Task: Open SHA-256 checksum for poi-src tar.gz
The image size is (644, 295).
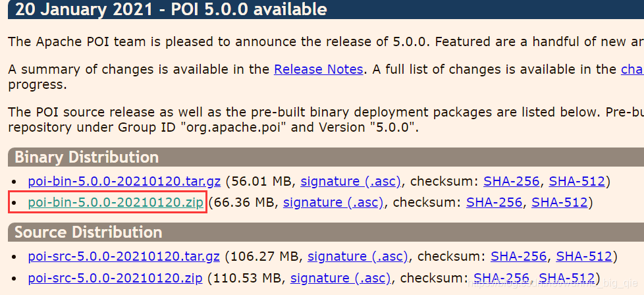Action: (519, 257)
